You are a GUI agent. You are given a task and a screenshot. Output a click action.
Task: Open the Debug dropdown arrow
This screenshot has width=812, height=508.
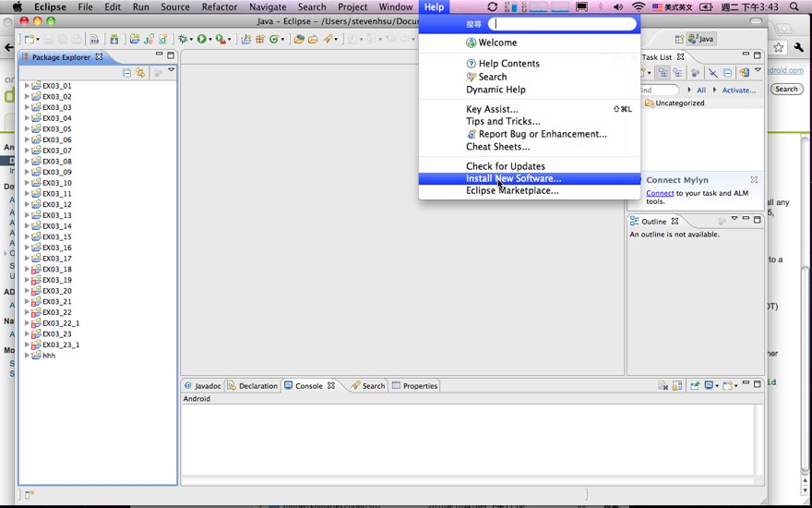(x=191, y=40)
